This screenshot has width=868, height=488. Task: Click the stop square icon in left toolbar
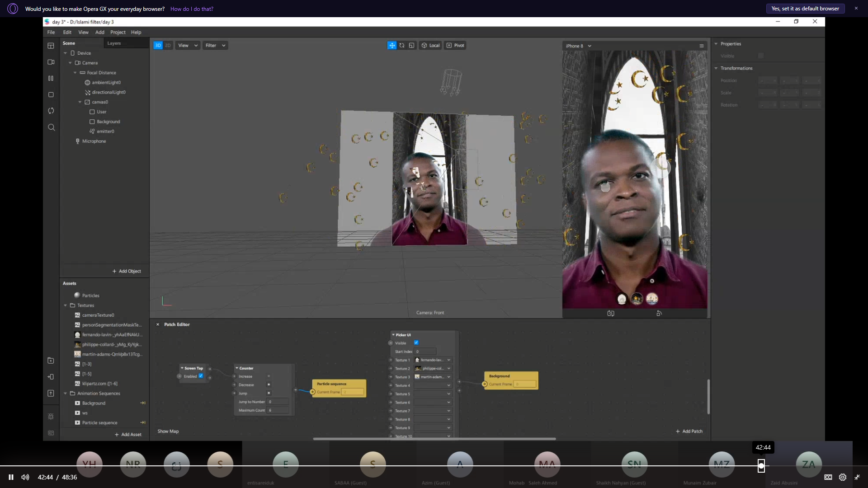click(51, 94)
